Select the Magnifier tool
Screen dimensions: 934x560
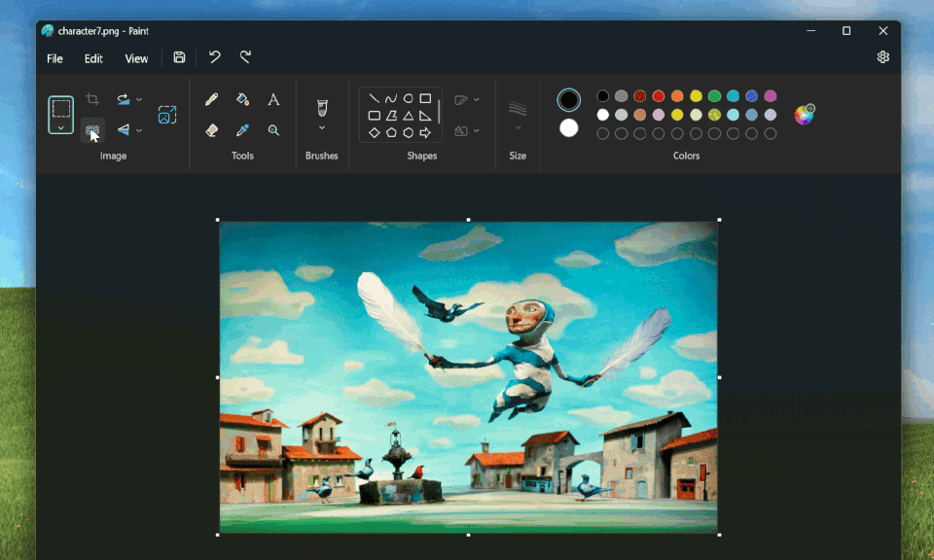273,129
